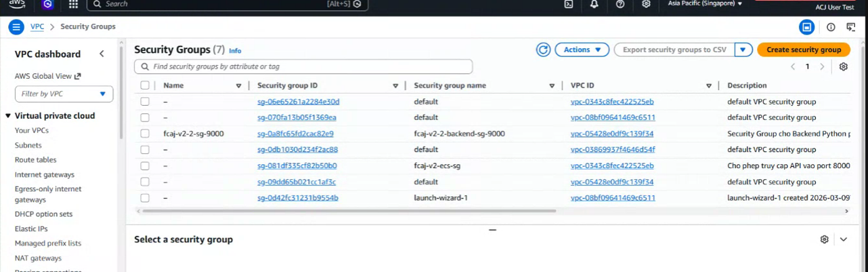Collapse the VPC dashboard sidebar arrow

coord(102,54)
